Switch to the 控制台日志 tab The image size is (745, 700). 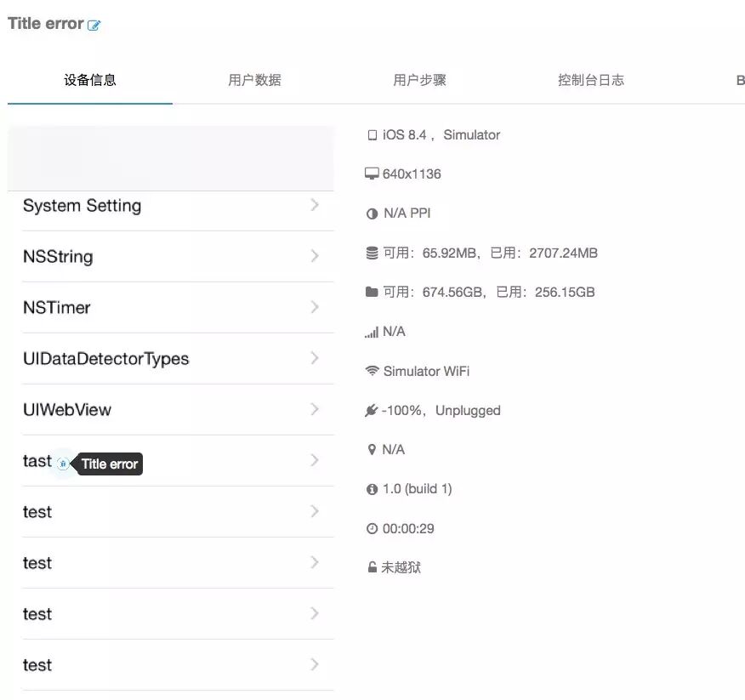coord(591,80)
